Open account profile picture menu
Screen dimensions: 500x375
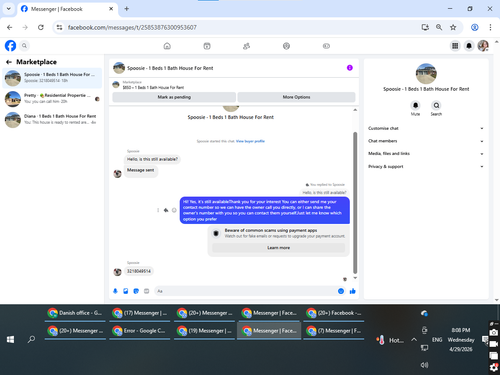coord(483,46)
